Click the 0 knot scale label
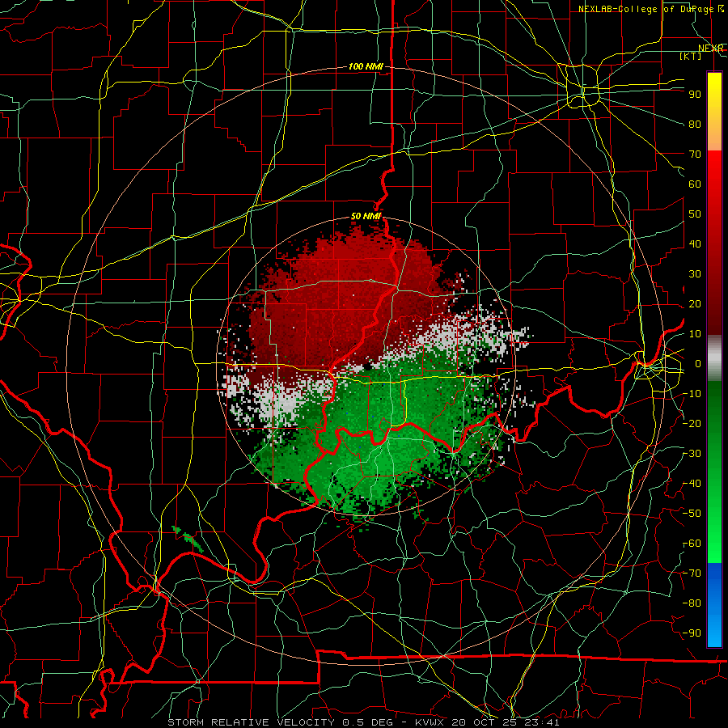The height and width of the screenshot is (728, 728). [x=698, y=363]
